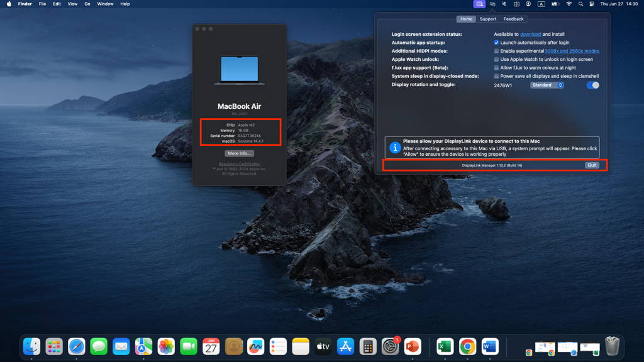The image size is (644, 362).
Task: Enable Use Apple Watch to unlock checkbox
Action: (x=496, y=60)
